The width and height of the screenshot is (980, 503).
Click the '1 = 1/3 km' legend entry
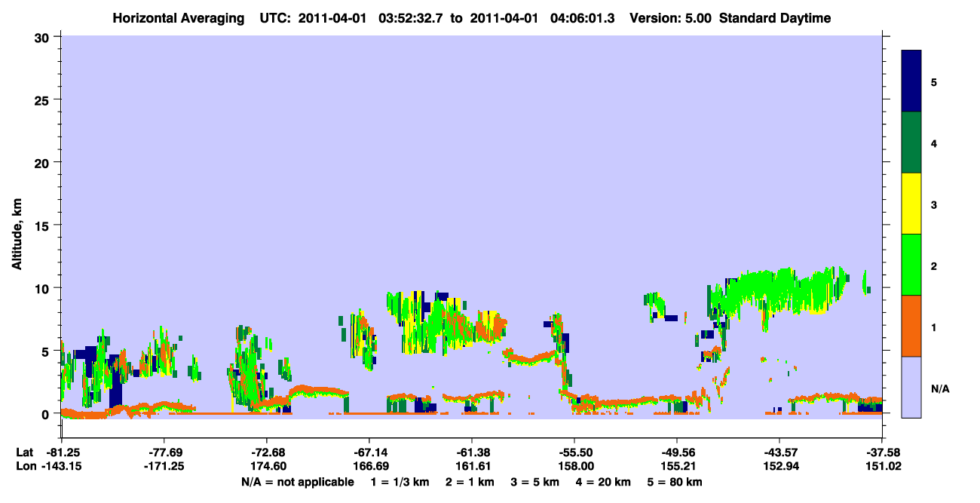tap(400, 482)
